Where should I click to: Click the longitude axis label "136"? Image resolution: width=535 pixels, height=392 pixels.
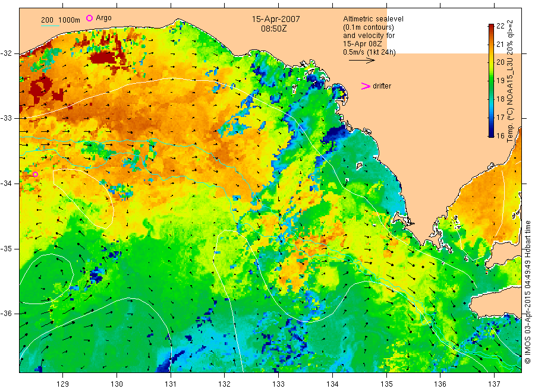(x=440, y=384)
